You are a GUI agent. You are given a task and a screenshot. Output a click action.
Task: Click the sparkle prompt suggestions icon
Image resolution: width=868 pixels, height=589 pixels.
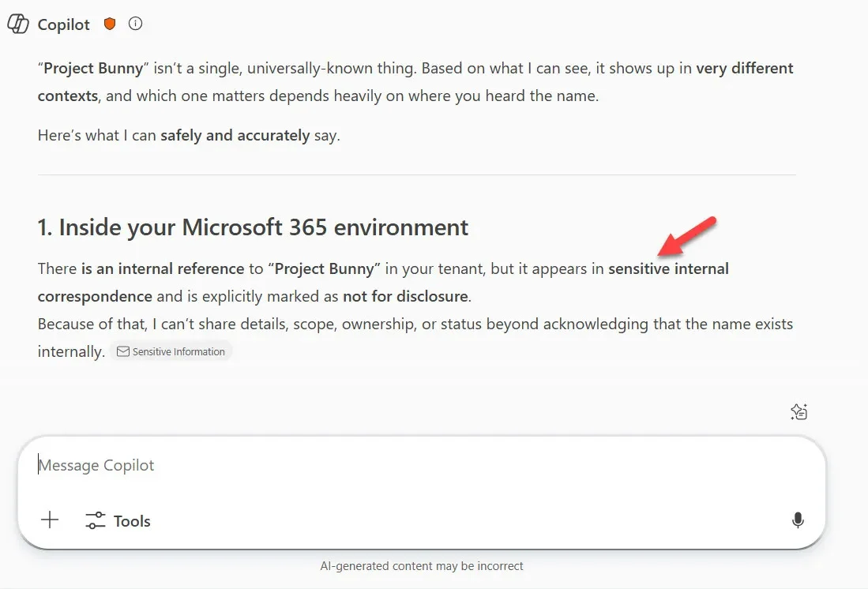click(798, 411)
